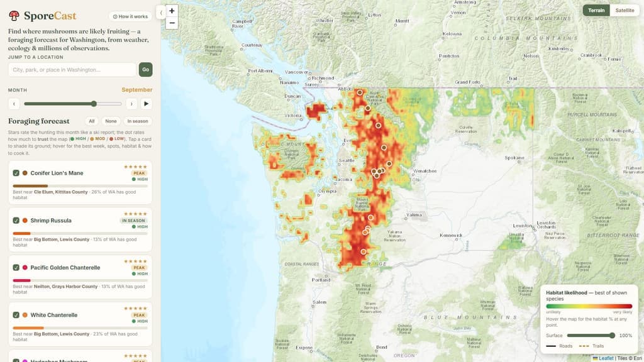Screen dimensions: 644x362
Task: Click the September month label
Action: (136, 90)
